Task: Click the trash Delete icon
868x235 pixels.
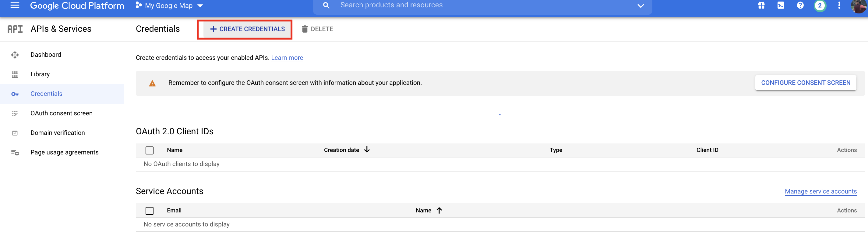Action: (305, 29)
